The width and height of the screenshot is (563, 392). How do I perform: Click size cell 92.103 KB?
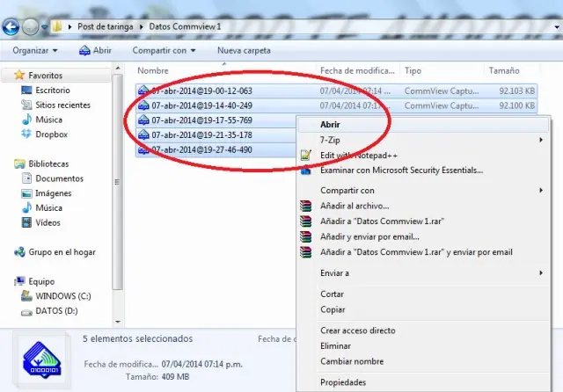(x=516, y=91)
